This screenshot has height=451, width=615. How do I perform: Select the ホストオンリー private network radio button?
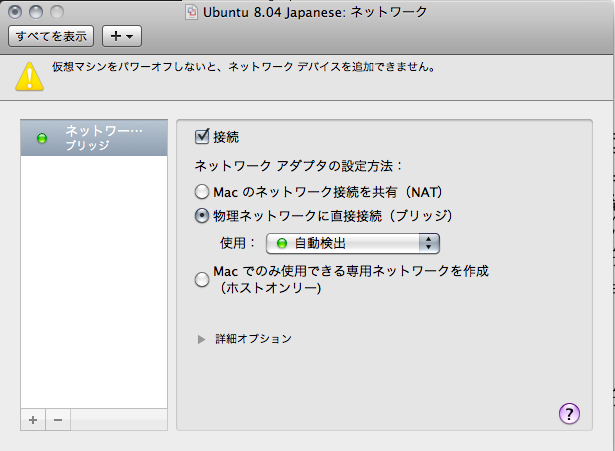pyautogui.click(x=202, y=279)
